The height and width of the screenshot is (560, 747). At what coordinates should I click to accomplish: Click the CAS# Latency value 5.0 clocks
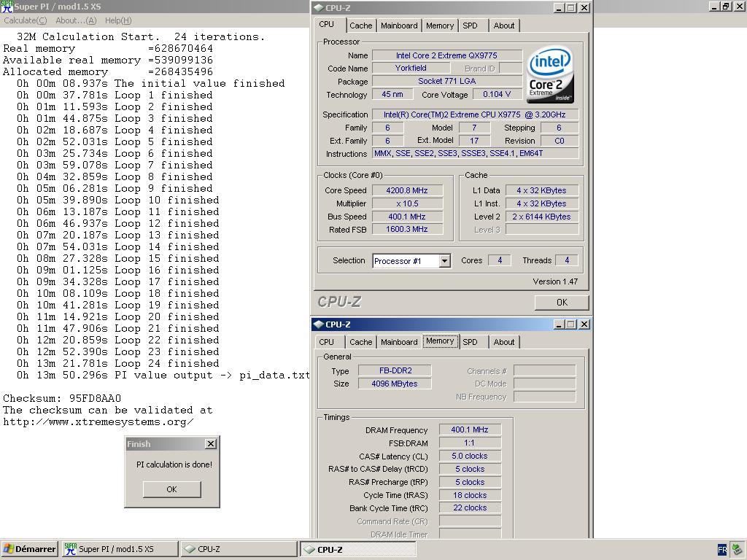tap(470, 456)
